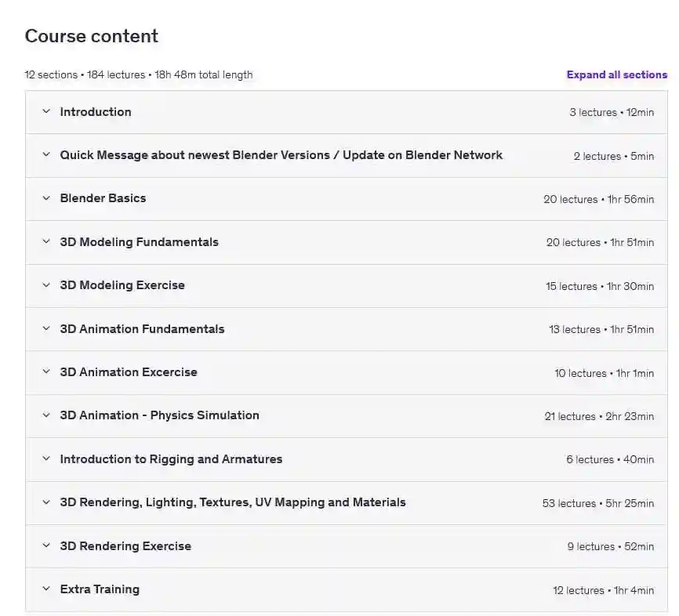Screen dimensions: 679x616
Task: Click the 3 lectures • 12min Introduction label
Action: click(x=612, y=113)
